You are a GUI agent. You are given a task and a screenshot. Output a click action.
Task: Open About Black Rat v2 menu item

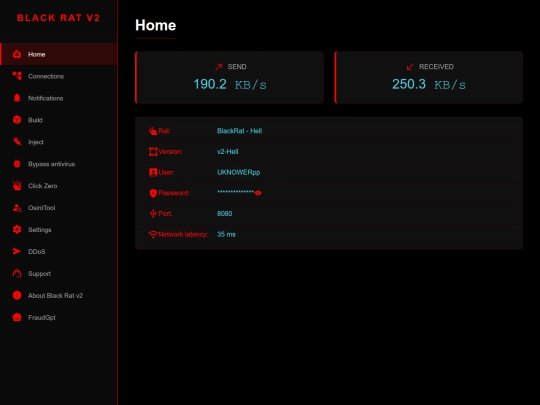click(59, 295)
